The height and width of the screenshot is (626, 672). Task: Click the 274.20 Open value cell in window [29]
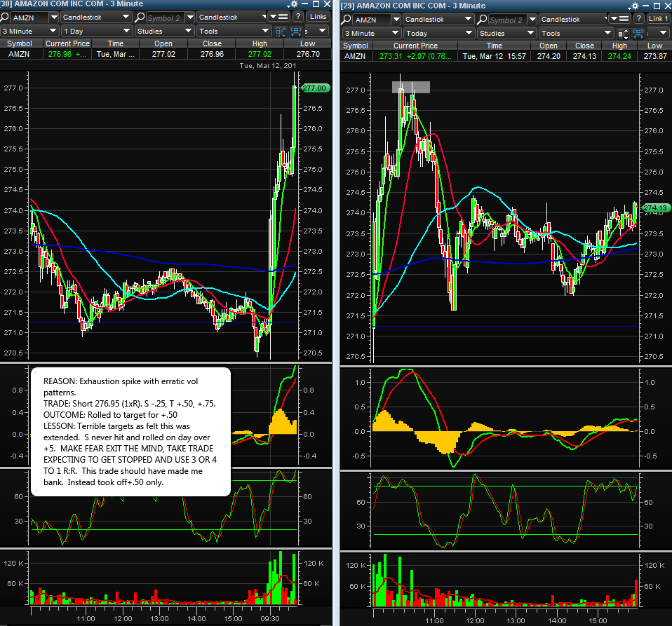(549, 56)
